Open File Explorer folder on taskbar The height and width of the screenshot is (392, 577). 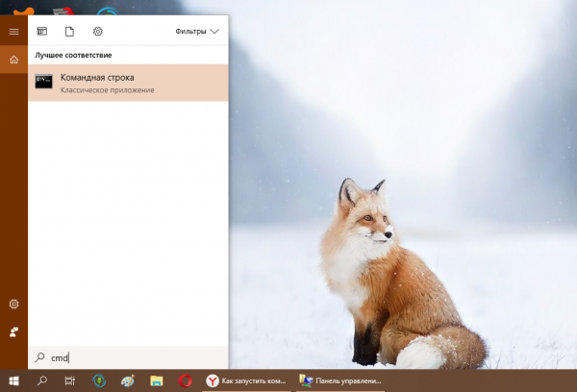pyautogui.click(x=156, y=380)
